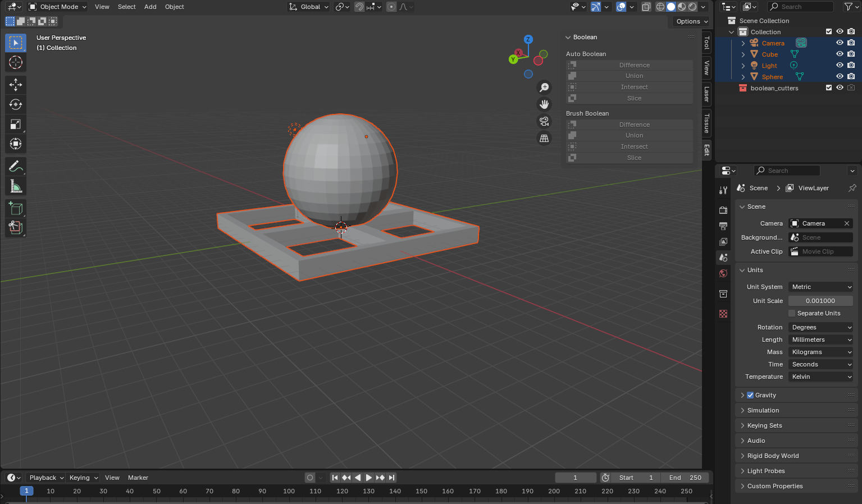Enable the Separate Units checkbox

[792, 313]
